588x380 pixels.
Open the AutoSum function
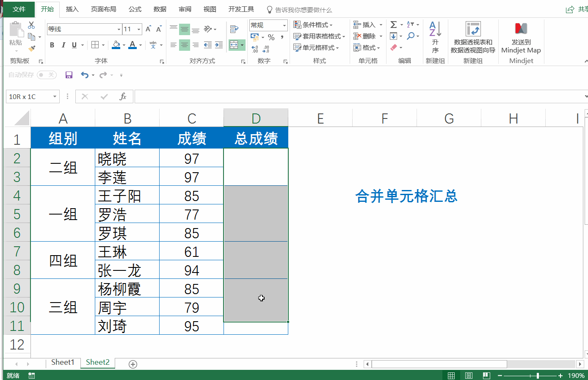point(394,24)
